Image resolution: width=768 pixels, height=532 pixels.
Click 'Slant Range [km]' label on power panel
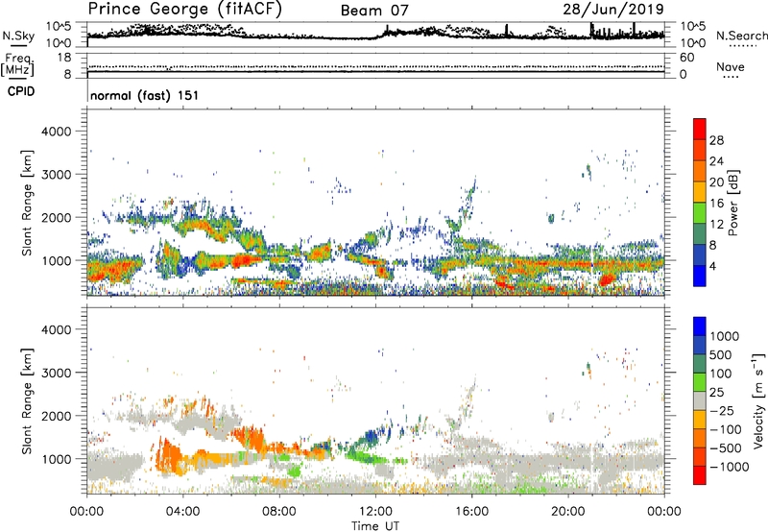(x=27, y=203)
